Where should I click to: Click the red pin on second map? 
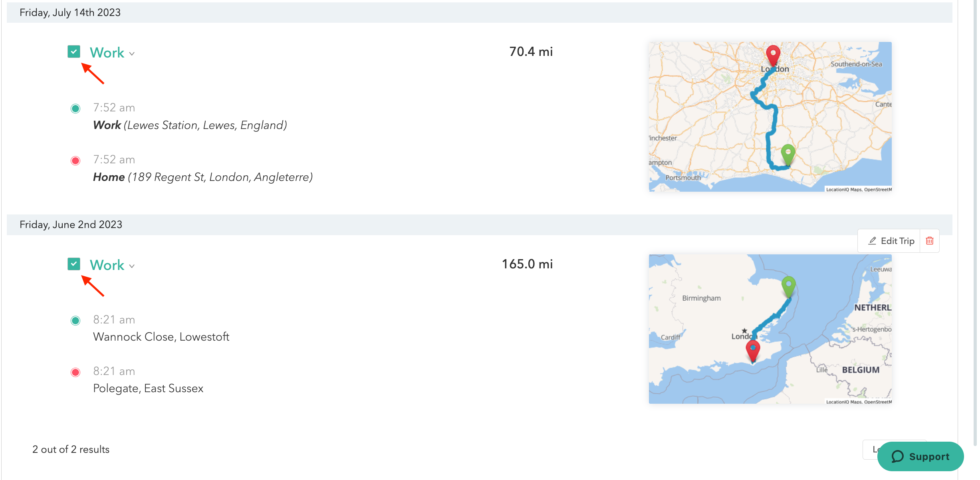753,351
